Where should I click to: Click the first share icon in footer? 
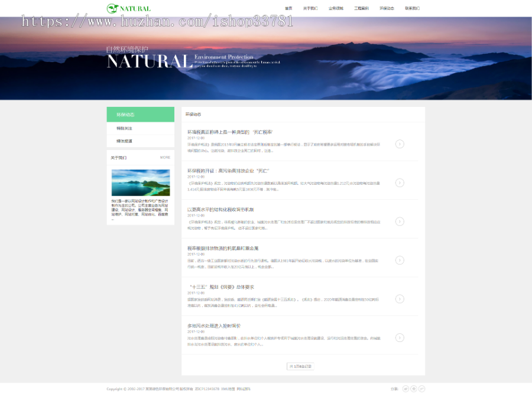(x=406, y=388)
